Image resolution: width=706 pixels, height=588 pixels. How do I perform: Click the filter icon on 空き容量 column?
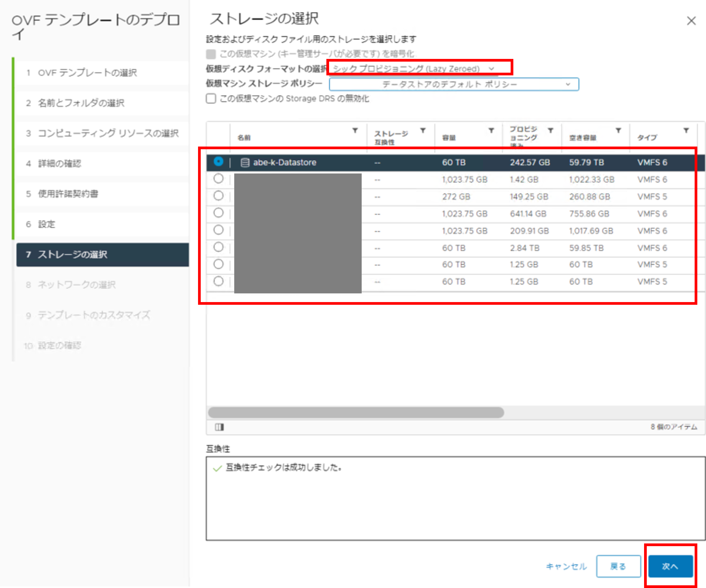point(618,130)
